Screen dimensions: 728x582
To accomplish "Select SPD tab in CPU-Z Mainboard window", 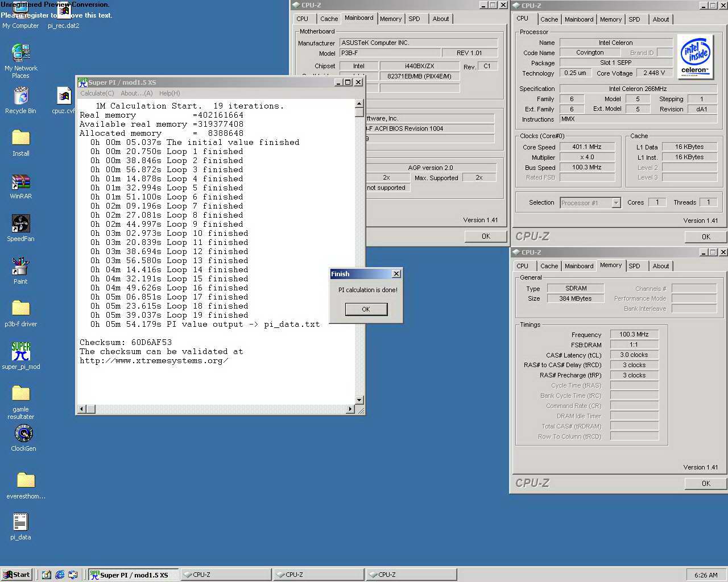I will tap(415, 19).
